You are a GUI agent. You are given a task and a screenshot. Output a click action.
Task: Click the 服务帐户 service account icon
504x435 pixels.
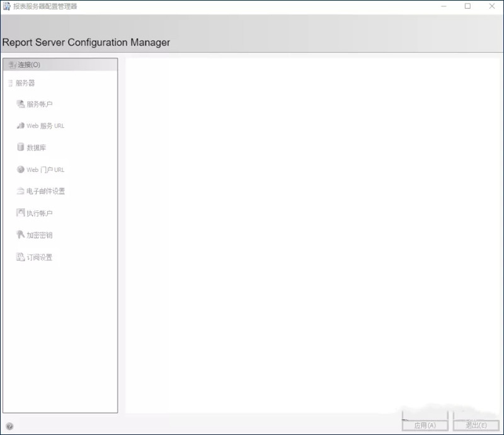(x=21, y=104)
